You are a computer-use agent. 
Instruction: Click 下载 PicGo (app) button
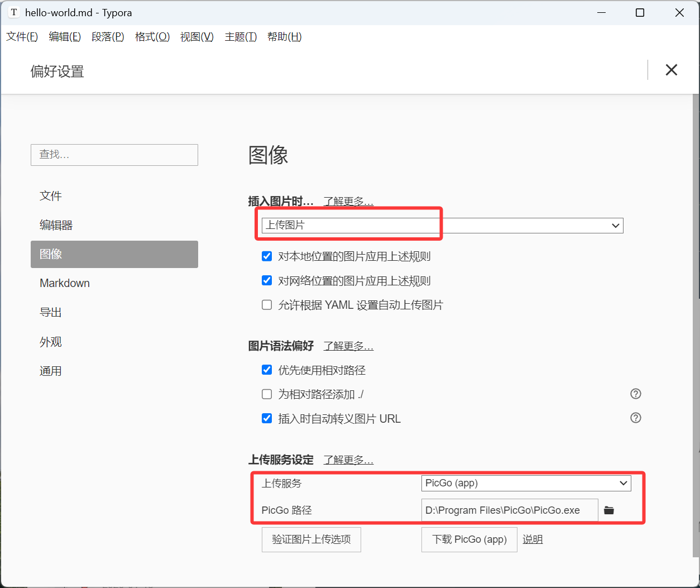coord(469,539)
